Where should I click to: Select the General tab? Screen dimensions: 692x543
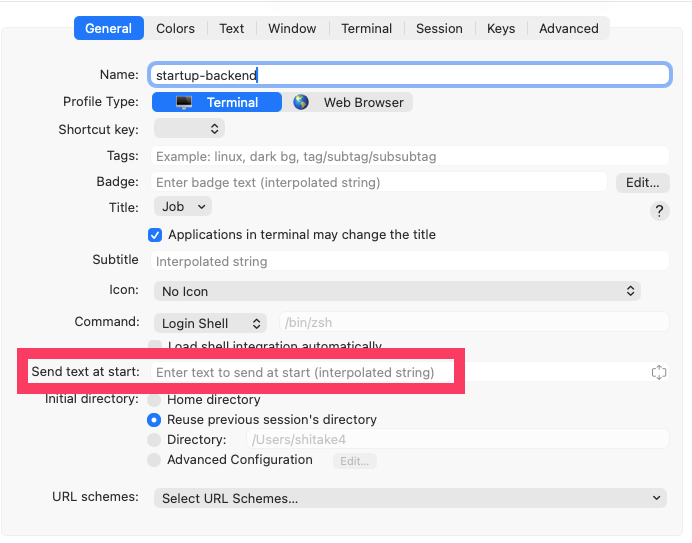click(x=109, y=28)
